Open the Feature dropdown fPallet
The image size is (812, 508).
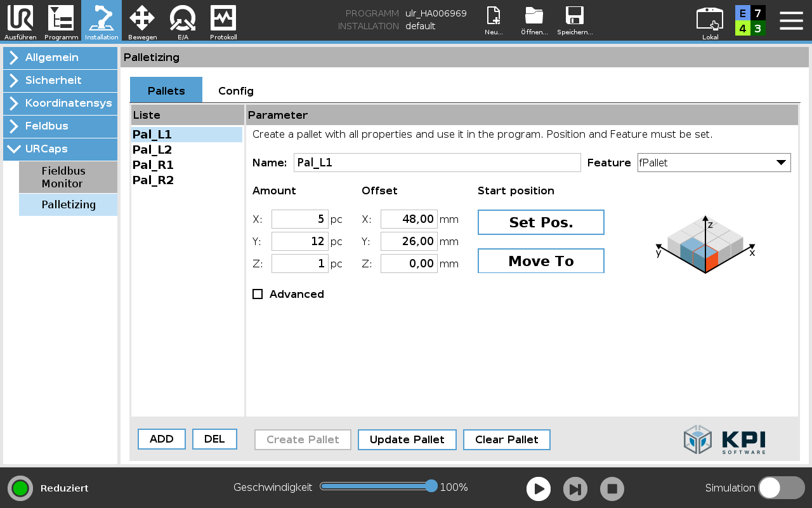click(714, 163)
